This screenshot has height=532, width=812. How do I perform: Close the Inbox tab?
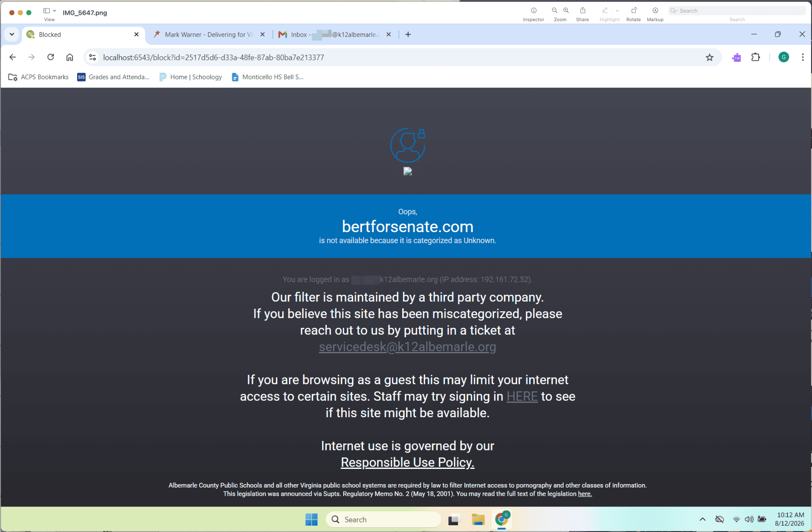coord(389,35)
